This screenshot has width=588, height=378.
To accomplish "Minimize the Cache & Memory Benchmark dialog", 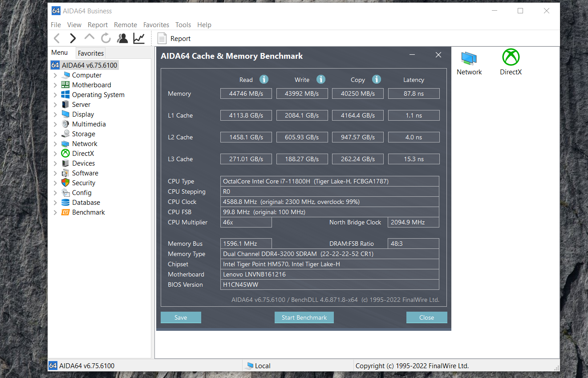I will click(412, 55).
